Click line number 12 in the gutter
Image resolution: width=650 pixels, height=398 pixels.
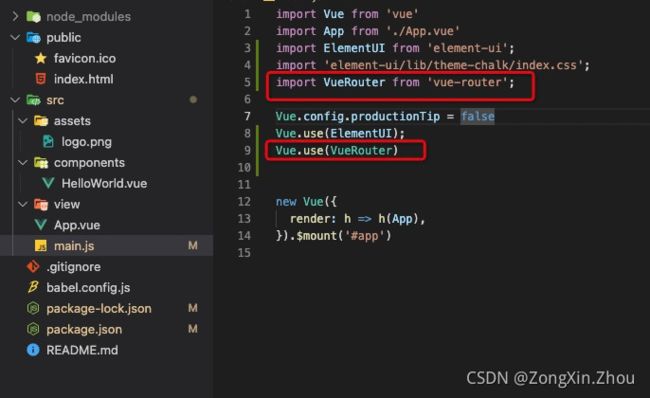244,201
